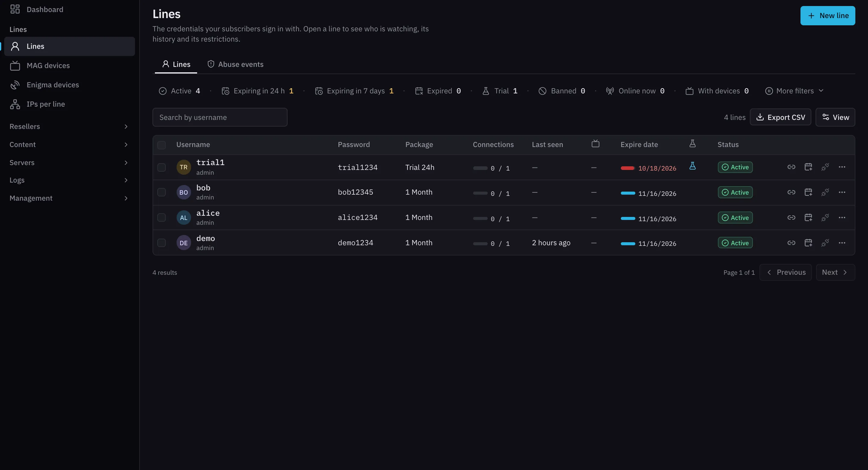The height and width of the screenshot is (470, 868).
Task: Tick the checkbox for bob
Action: tap(162, 193)
